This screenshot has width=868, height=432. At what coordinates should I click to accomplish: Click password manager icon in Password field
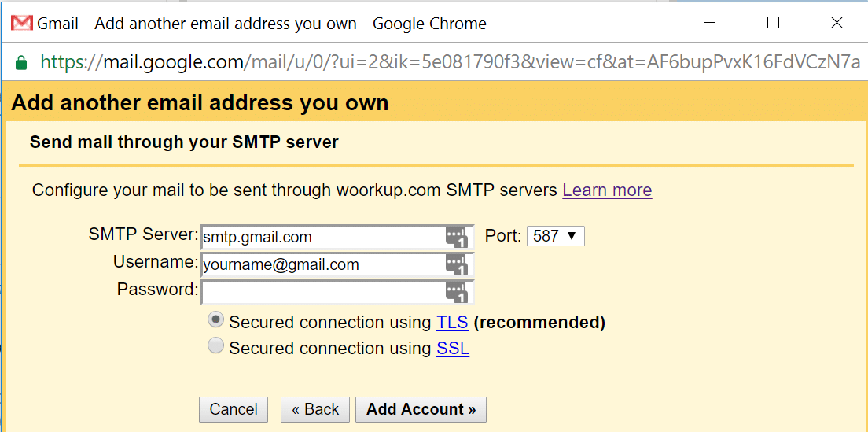[456, 293]
